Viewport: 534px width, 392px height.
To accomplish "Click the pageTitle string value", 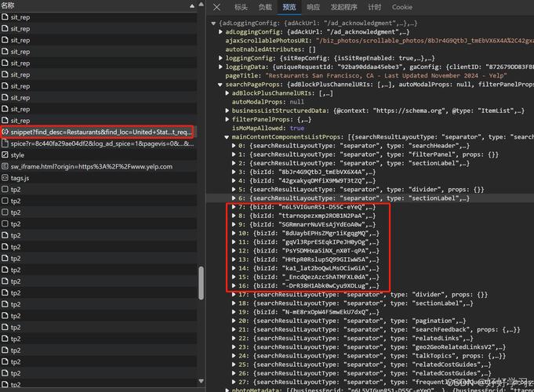I will coord(386,75).
